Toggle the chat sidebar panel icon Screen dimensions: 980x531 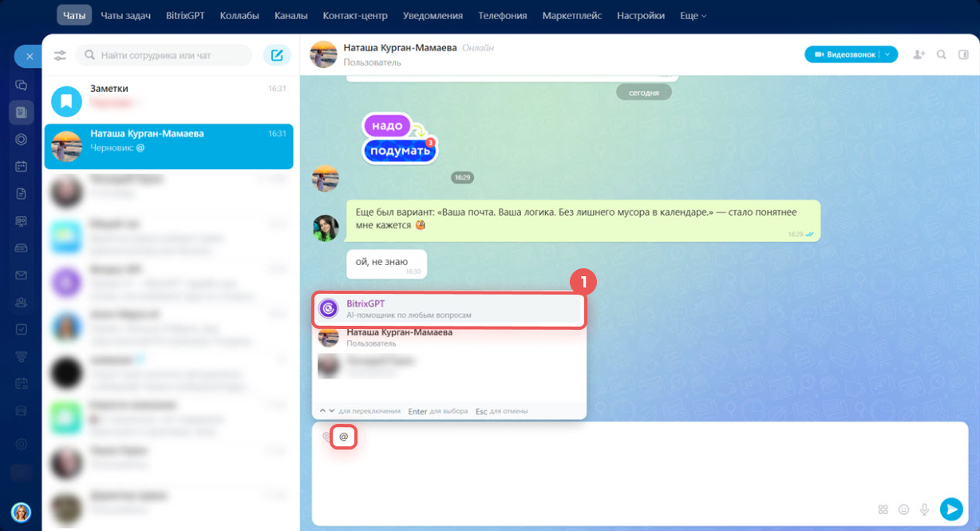click(x=963, y=54)
